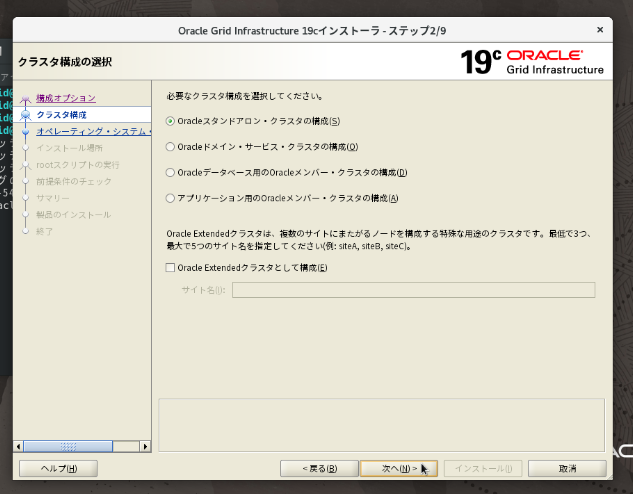Image resolution: width=633 pixels, height=494 pixels.
Task: Choose Oracle member cluster for databases radio
Action: 170,173
